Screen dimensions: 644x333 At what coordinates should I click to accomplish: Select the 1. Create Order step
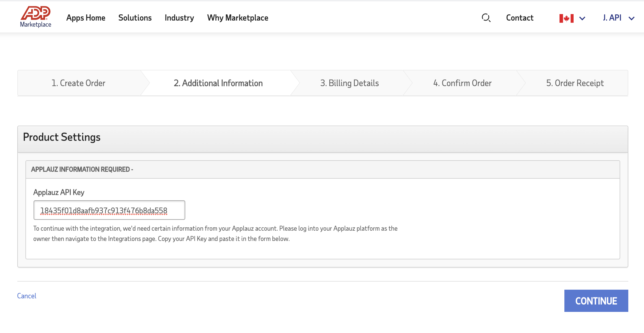[x=78, y=83]
